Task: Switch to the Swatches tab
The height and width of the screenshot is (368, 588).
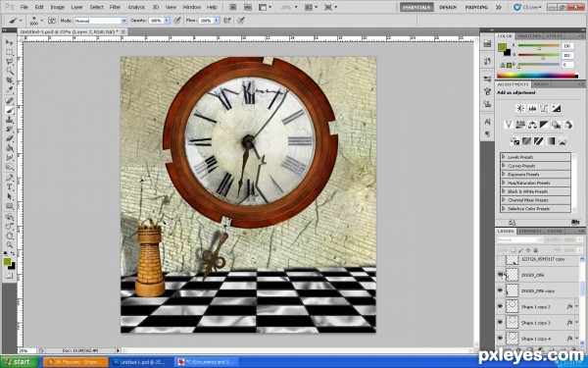Action: [528, 36]
